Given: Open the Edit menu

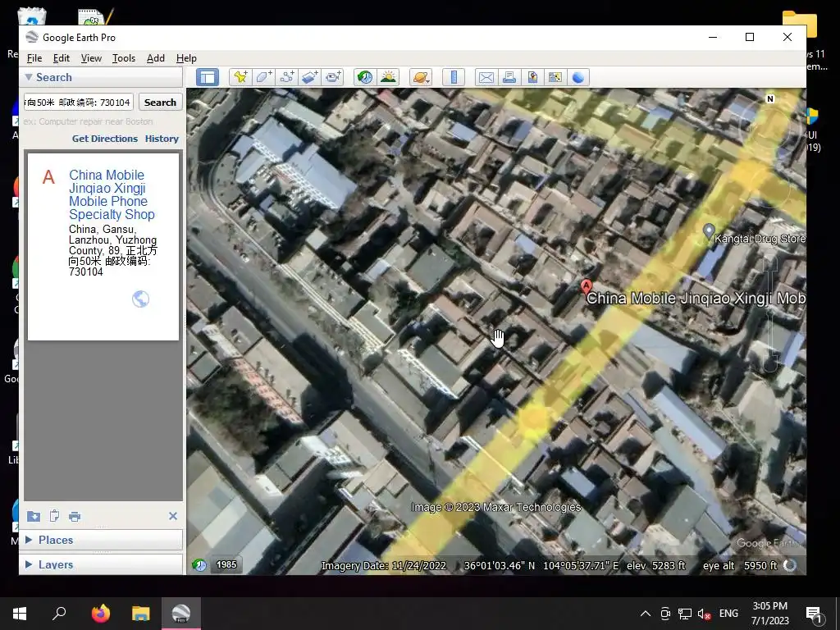Looking at the screenshot, I should (x=61, y=58).
